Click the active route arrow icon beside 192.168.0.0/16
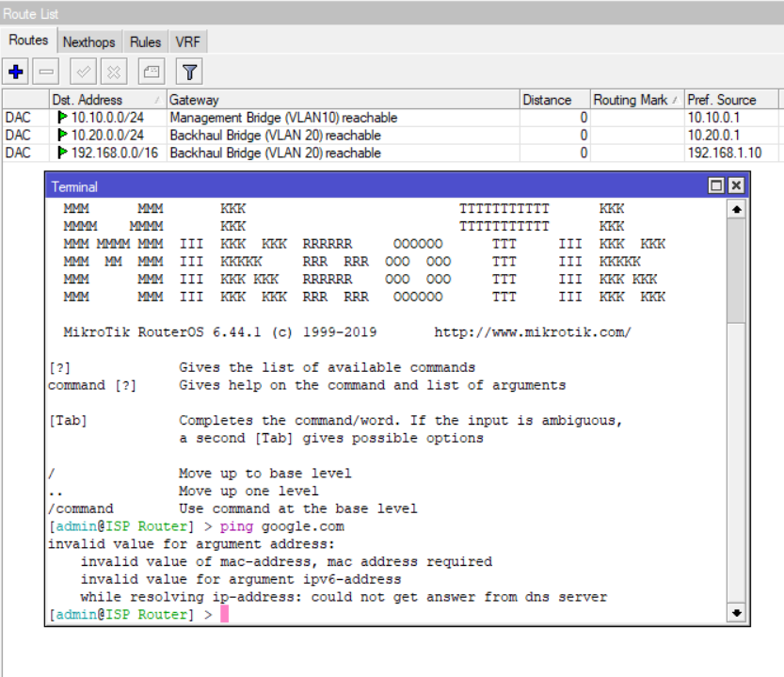This screenshot has height=677, width=784. [62, 153]
